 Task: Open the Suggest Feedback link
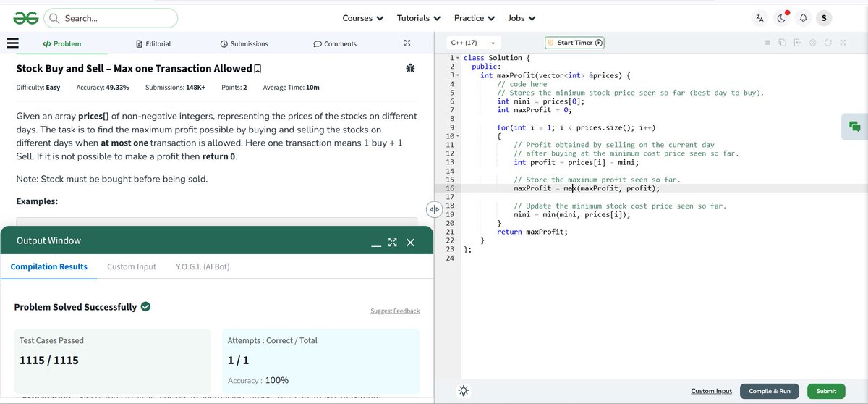click(395, 311)
